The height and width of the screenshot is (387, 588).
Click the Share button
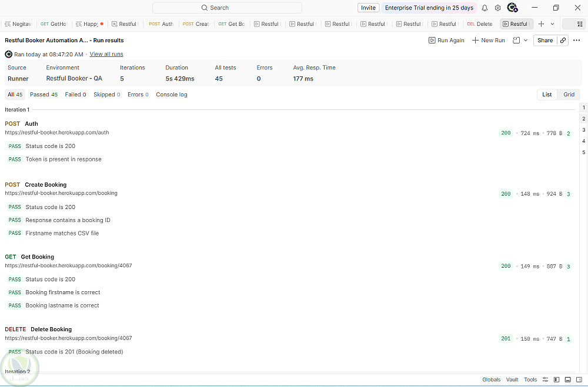(x=545, y=41)
